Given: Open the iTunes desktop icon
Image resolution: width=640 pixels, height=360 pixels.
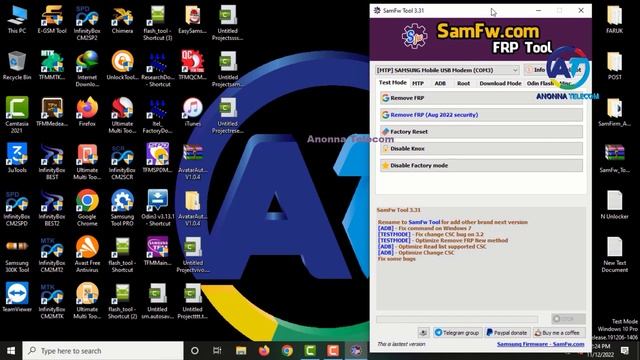Looking at the screenshot, I should pyautogui.click(x=192, y=113).
